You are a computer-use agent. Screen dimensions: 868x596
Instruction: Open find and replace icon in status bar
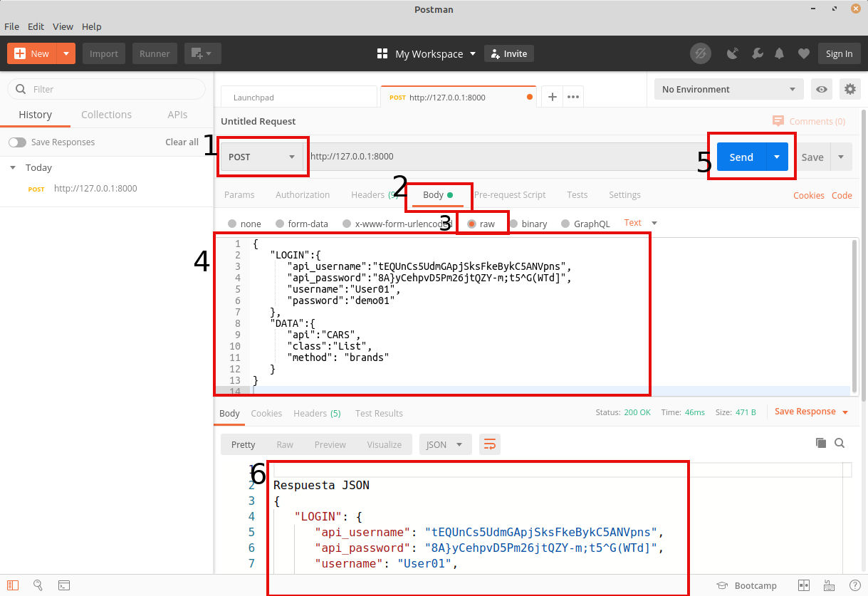38,585
